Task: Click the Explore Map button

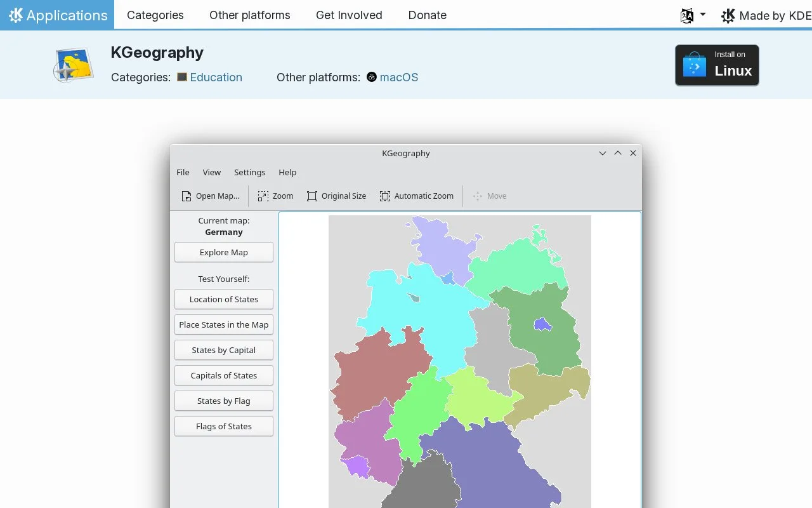Action: [224, 252]
